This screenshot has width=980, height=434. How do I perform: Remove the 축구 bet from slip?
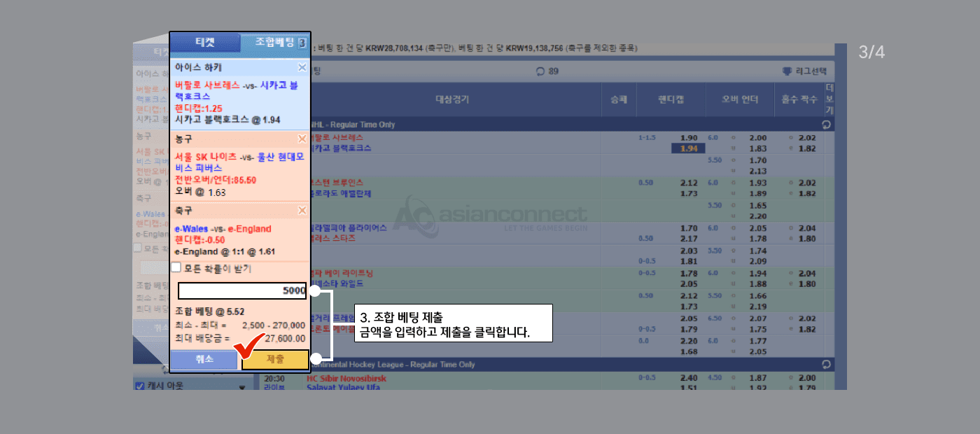pos(302,211)
